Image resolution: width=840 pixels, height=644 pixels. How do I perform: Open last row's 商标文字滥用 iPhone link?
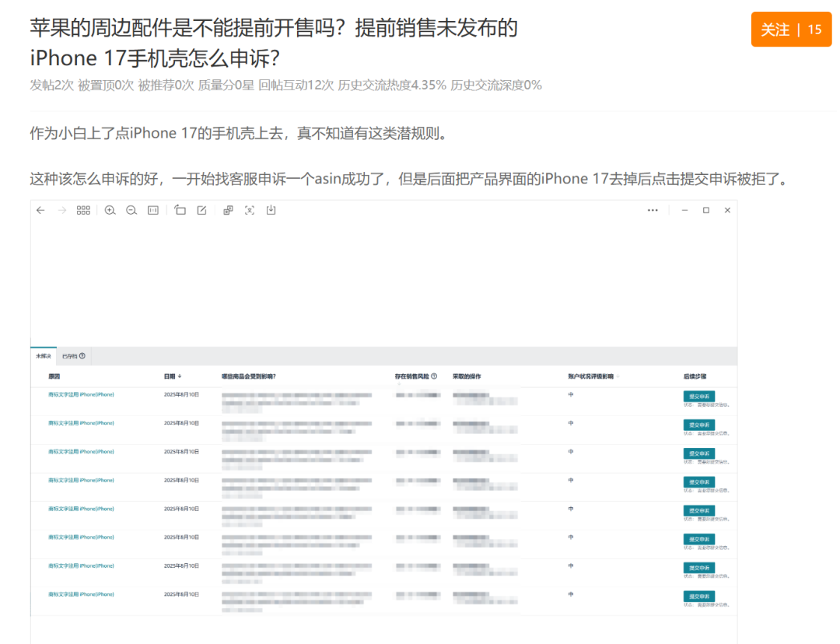click(81, 595)
